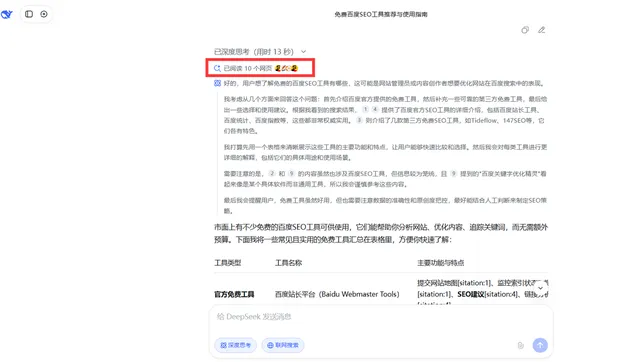Screen dimensions: 640x362
Task: Edit the message with the pencil icon
Action: (x=541, y=30)
